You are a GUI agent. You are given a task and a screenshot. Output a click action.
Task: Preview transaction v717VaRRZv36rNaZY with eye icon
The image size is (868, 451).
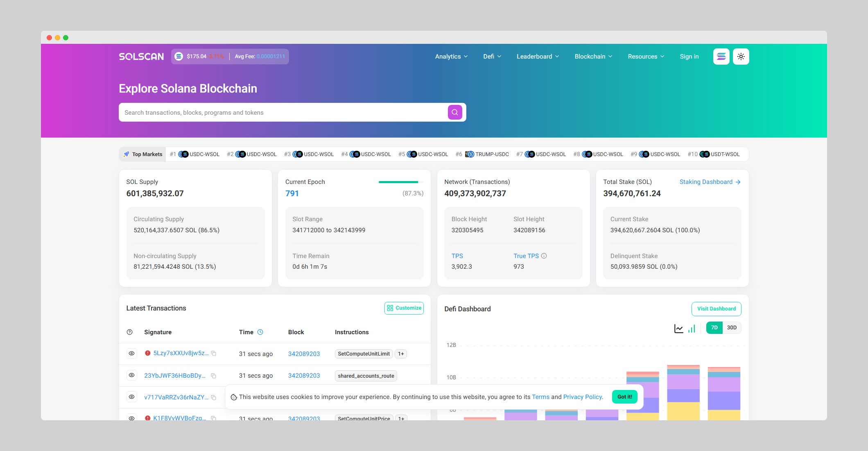(131, 397)
